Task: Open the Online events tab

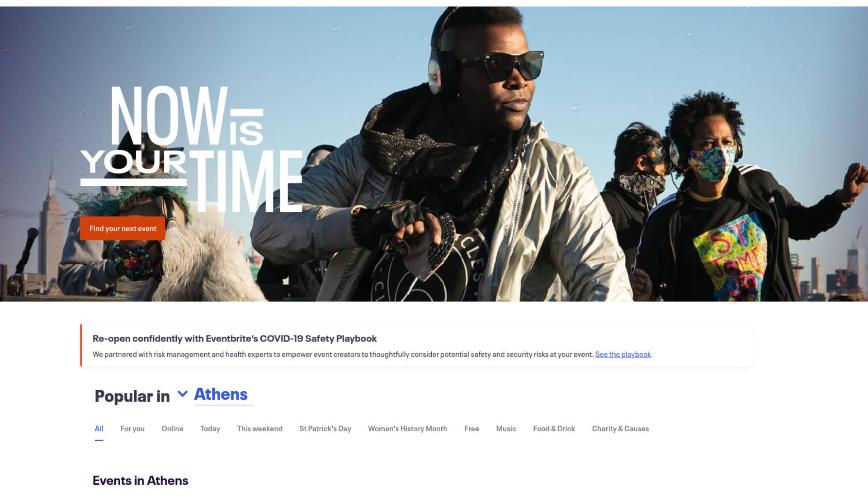Action: pyautogui.click(x=172, y=429)
